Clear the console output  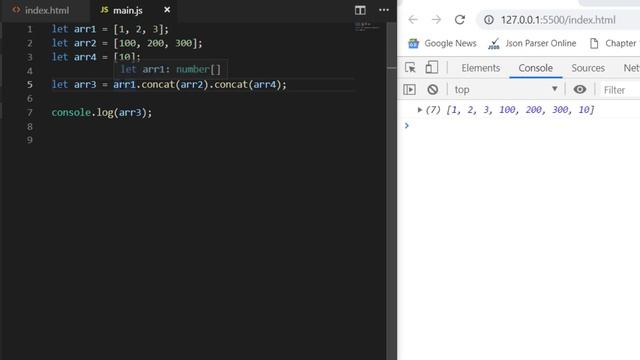coord(433,89)
